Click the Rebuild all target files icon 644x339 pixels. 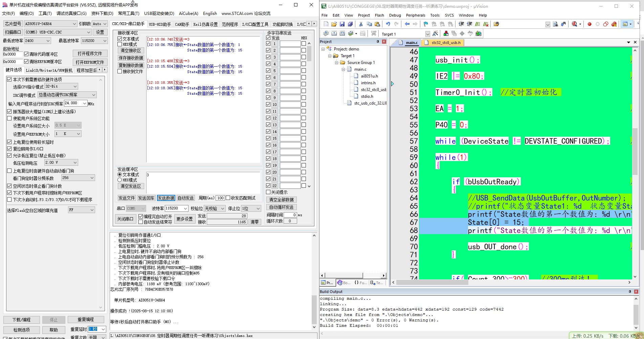342,33
